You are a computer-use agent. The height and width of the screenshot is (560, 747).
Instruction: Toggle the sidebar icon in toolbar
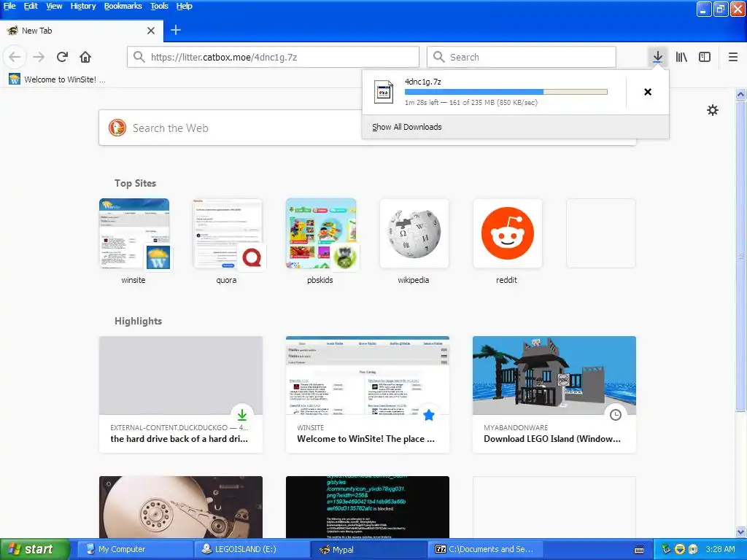pos(705,57)
